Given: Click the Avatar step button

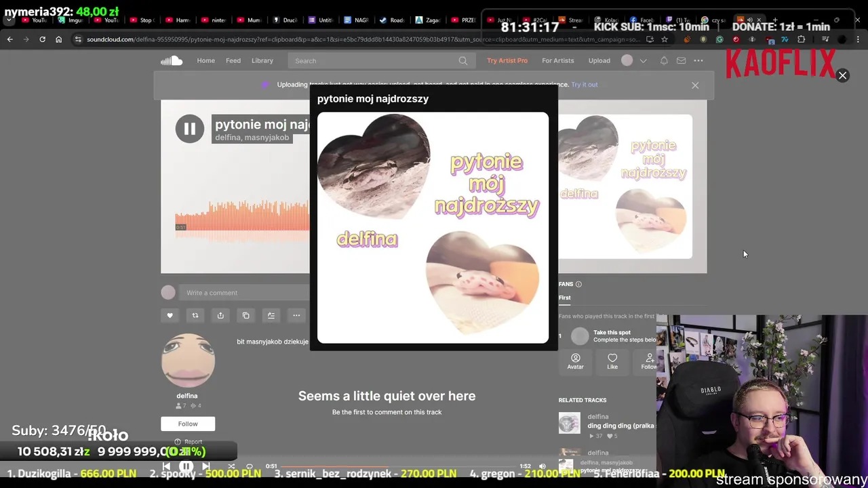Looking at the screenshot, I should pos(575,361).
